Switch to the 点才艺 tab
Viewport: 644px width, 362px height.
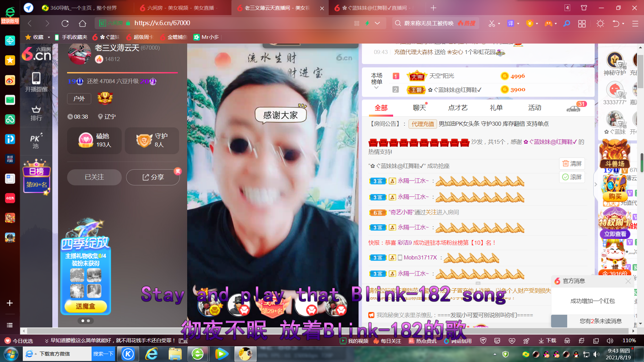[458, 108]
